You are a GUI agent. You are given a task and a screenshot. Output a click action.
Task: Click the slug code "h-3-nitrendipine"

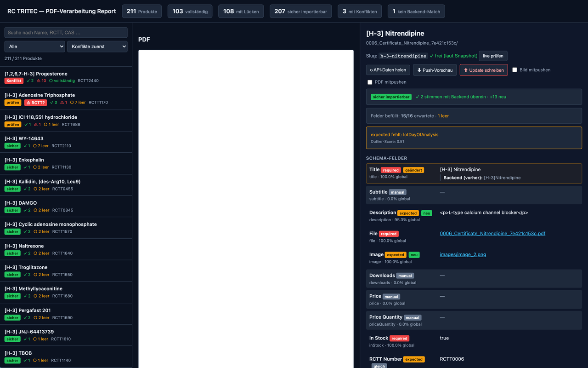403,56
